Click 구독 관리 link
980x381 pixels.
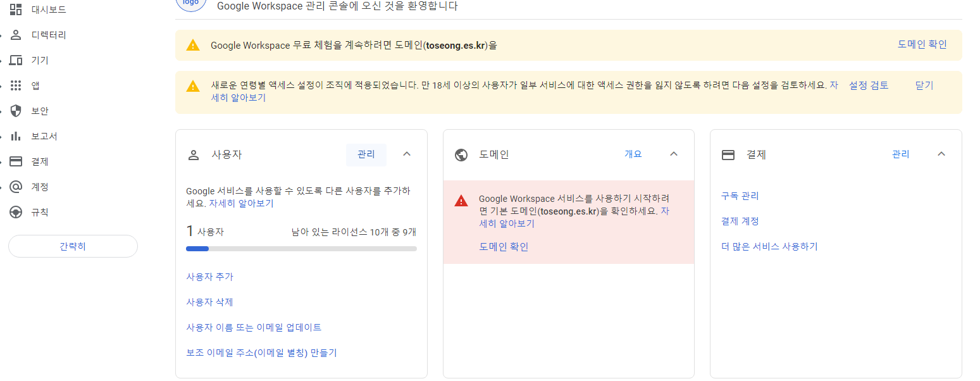click(740, 196)
